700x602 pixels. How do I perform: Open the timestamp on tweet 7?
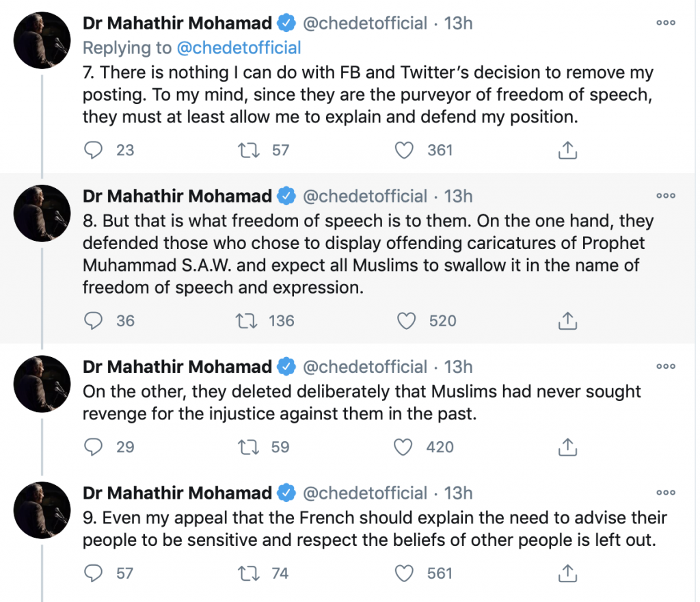tap(458, 23)
